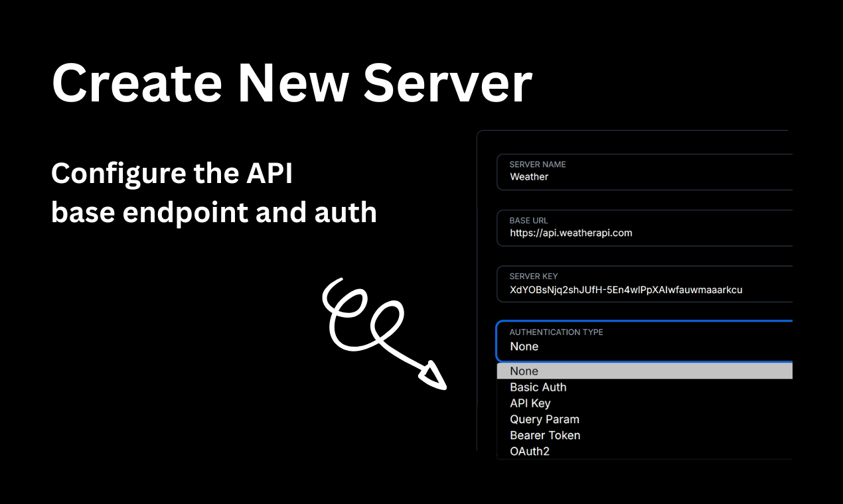The image size is (843, 504).
Task: Click the 'Weather' text in Server Name
Action: (x=529, y=177)
